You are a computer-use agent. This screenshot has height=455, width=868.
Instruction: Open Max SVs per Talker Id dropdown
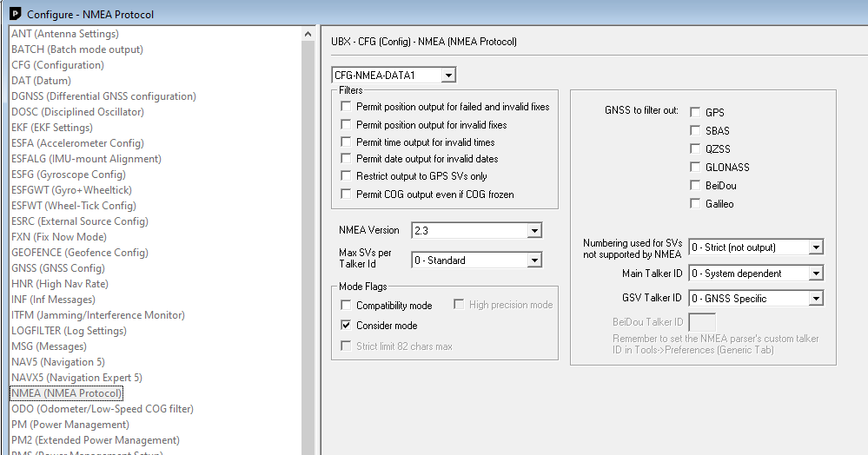(x=534, y=260)
